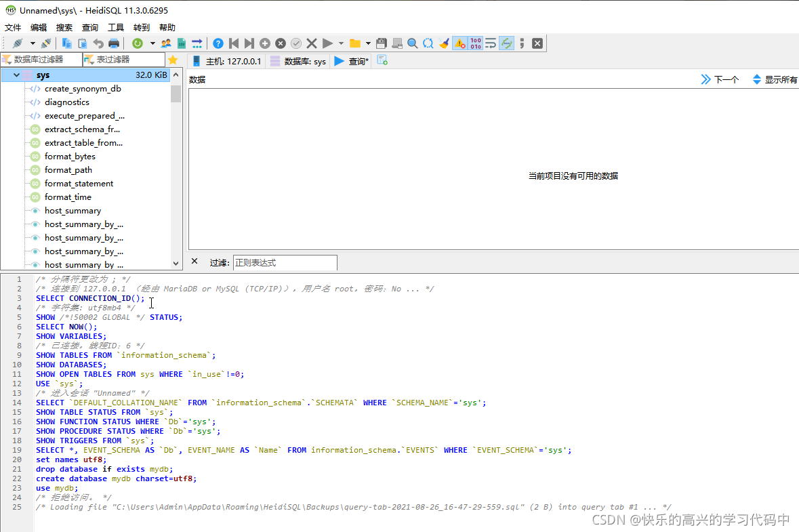This screenshot has width=799, height=532.
Task: Click the replace text circular magnifier icon
Action: [x=428, y=43]
